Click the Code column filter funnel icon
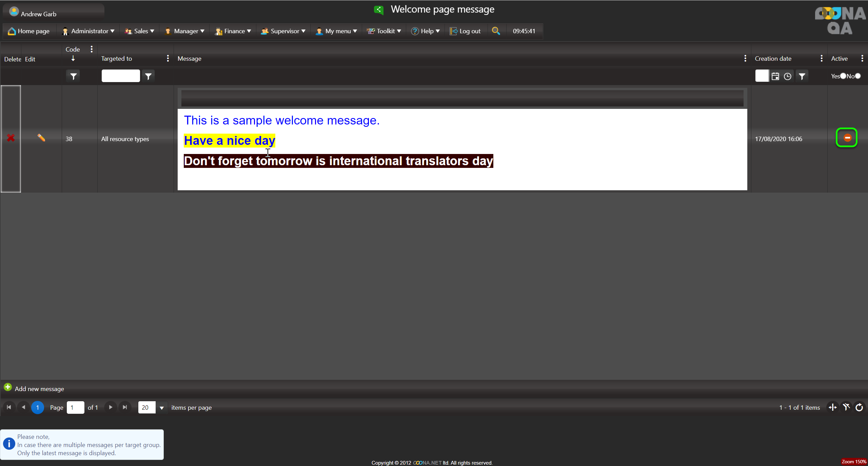Screen dimensions: 868x466 click(73, 76)
